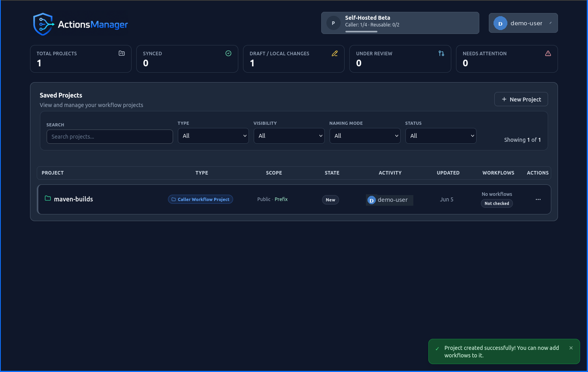Click the demo-user avatar in header

point(500,23)
